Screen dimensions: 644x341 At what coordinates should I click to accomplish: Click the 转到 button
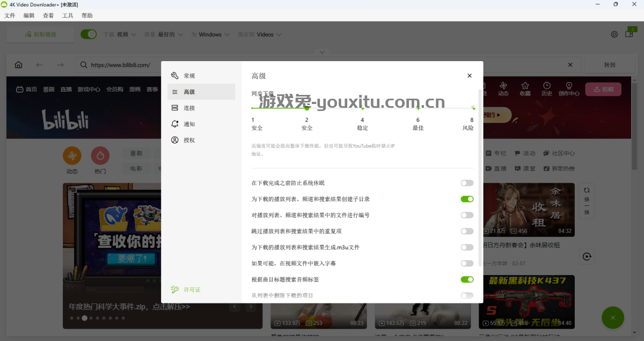610,65
